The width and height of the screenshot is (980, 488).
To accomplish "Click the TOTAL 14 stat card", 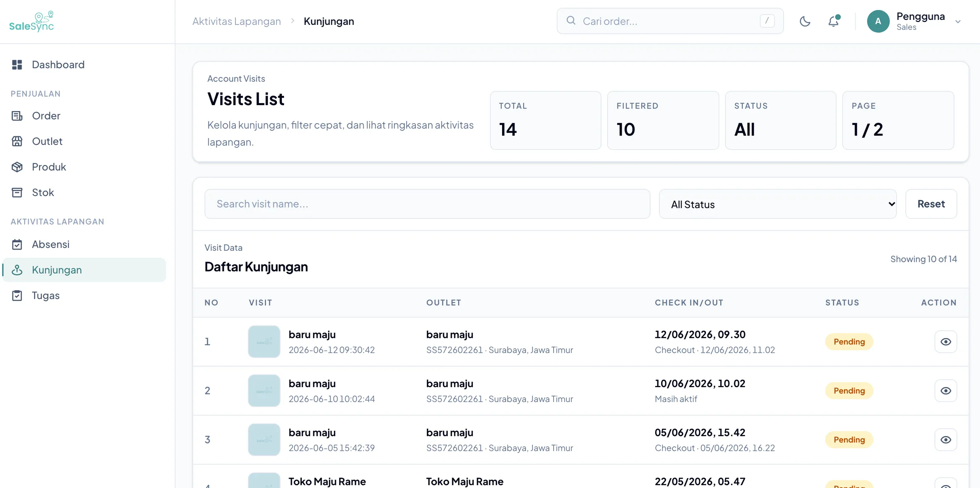I will (545, 120).
